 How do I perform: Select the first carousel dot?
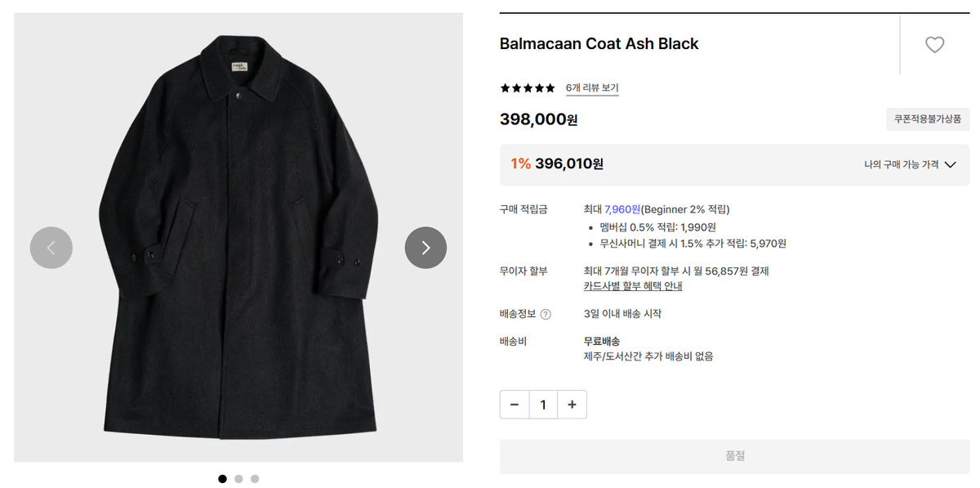click(x=222, y=479)
